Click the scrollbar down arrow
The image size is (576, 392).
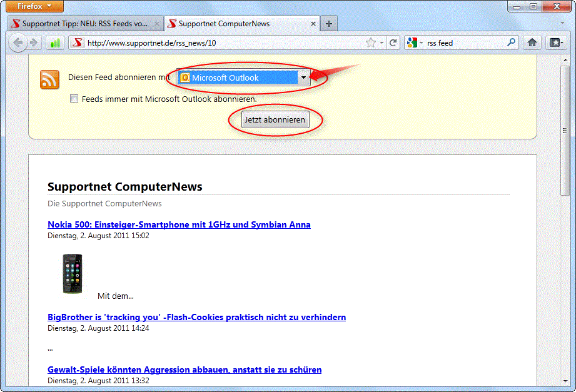tap(565, 381)
